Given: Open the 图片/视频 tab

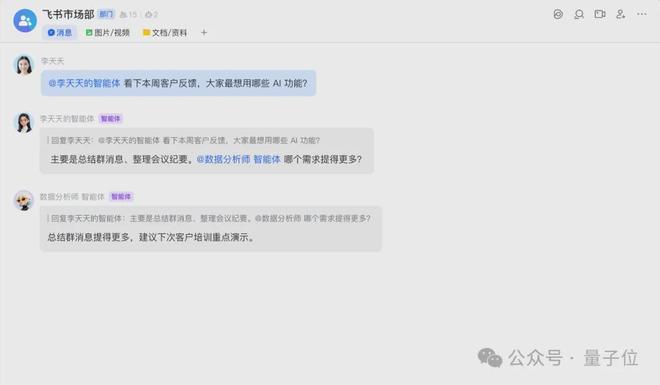Looking at the screenshot, I should (108, 32).
